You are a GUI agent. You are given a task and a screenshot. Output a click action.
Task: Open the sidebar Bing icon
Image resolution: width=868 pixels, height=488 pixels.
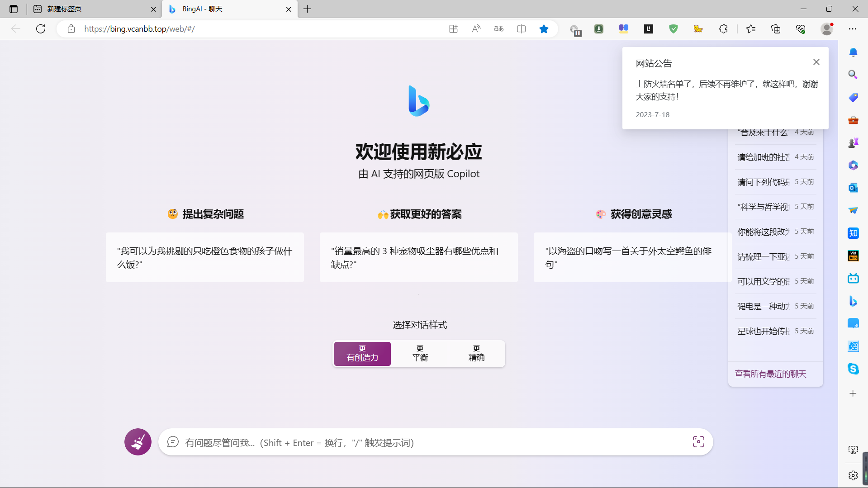[x=853, y=301]
